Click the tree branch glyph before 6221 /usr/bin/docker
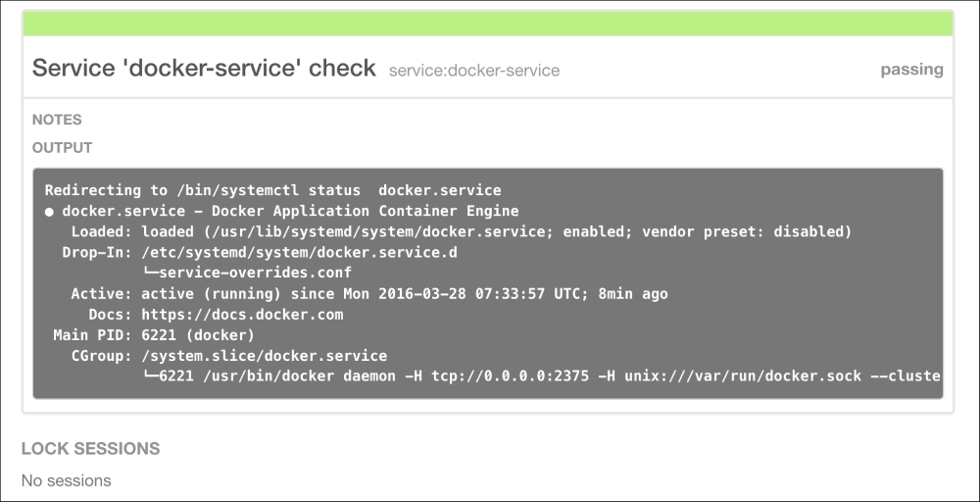This screenshot has height=502, width=980. [x=150, y=376]
